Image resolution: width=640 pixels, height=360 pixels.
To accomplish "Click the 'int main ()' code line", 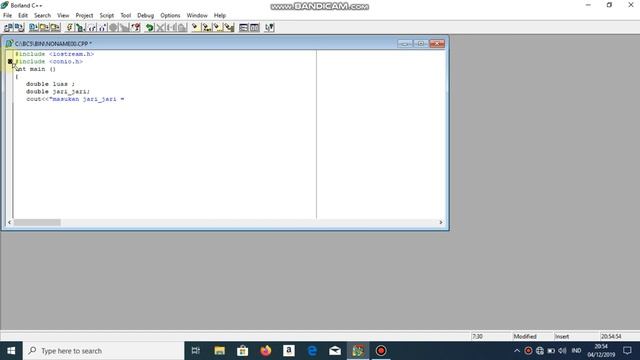I will [36, 69].
